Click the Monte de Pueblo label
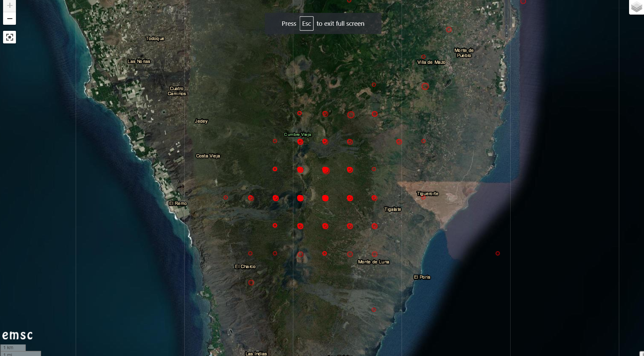 coord(464,53)
